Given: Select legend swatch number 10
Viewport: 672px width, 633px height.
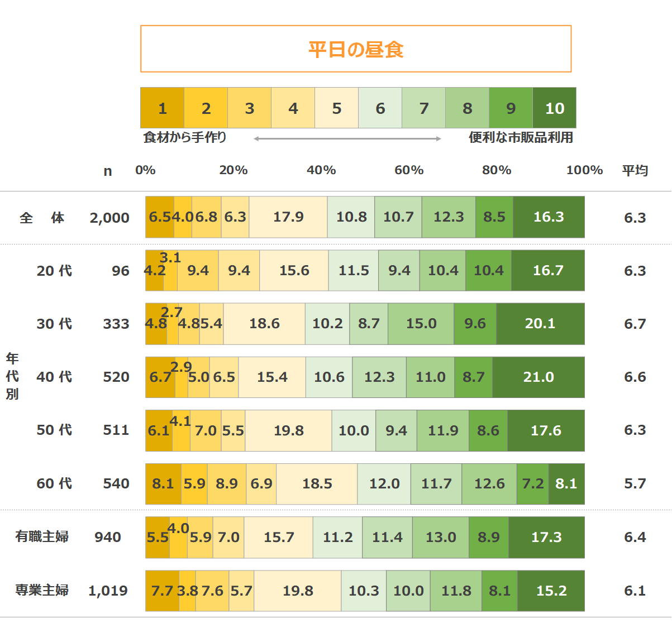Looking at the screenshot, I should coord(554,108).
